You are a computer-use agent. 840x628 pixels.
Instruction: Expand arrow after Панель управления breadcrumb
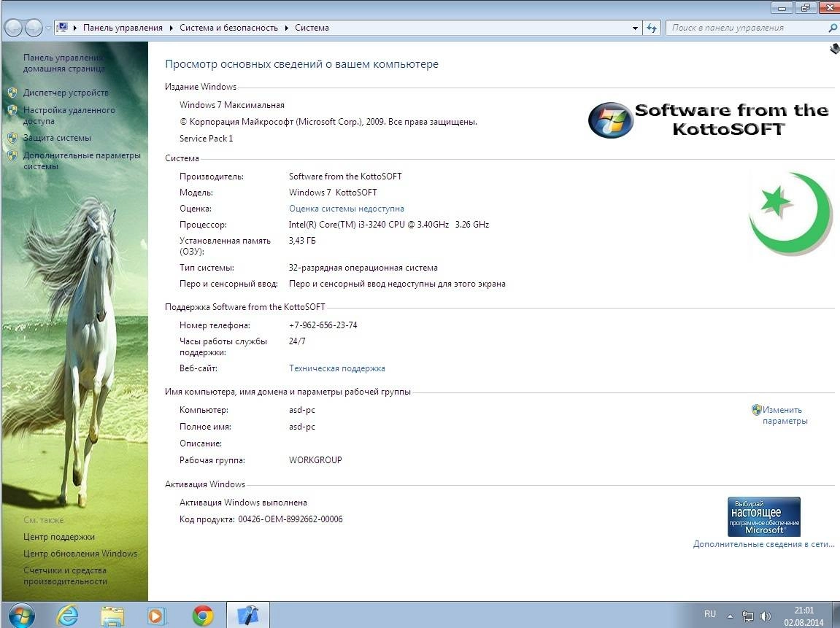point(172,28)
